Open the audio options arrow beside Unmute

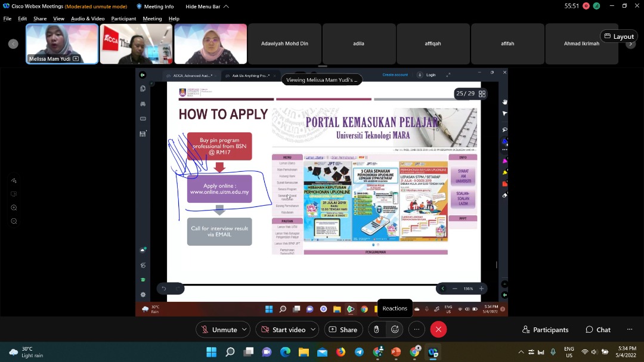pyautogui.click(x=244, y=330)
